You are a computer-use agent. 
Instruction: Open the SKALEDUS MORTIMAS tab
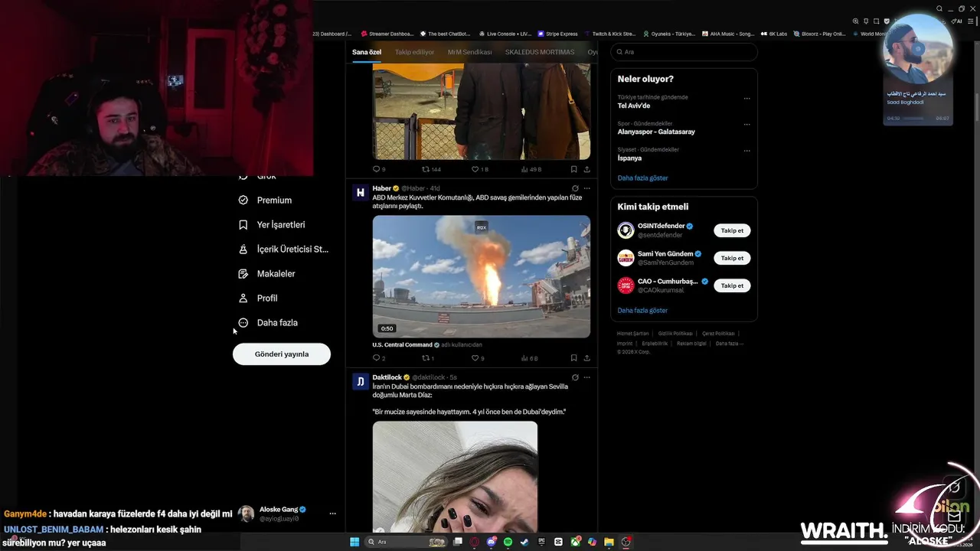click(x=540, y=52)
